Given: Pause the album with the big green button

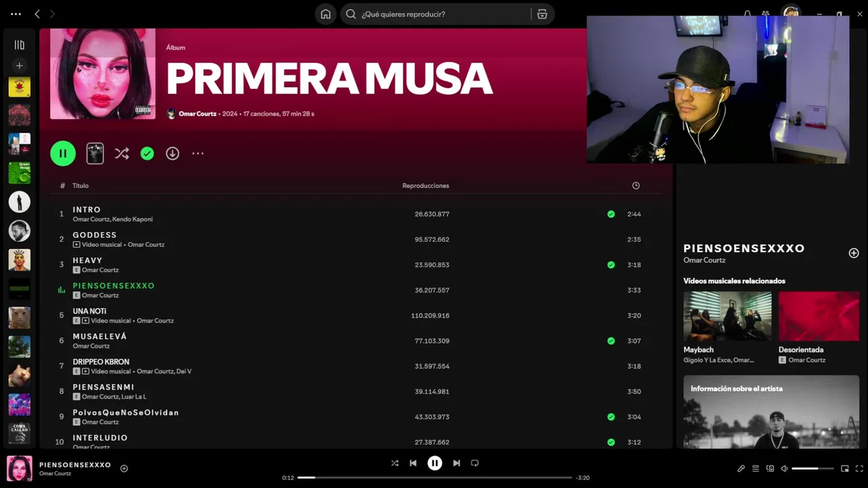Looking at the screenshot, I should click(x=63, y=153).
